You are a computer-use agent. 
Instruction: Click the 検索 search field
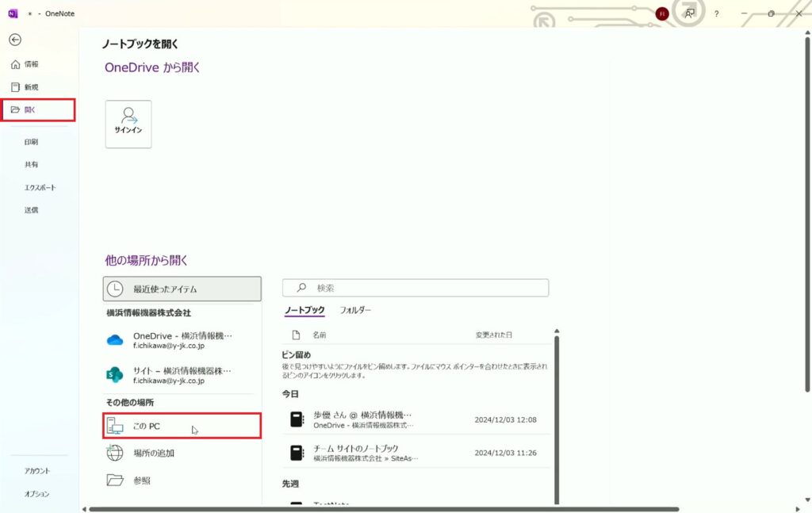coord(416,288)
